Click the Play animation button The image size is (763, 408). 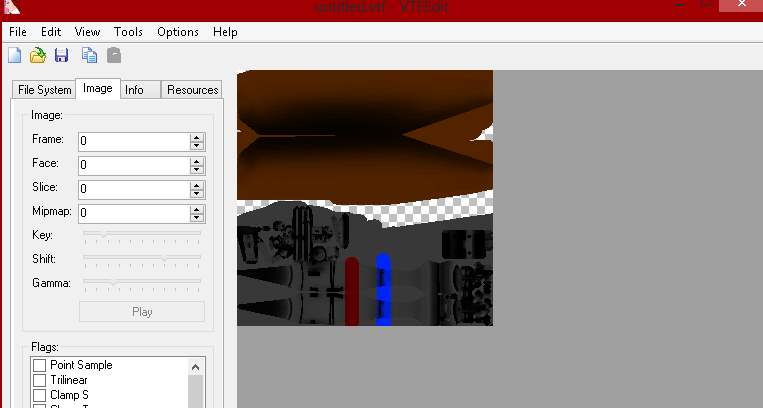[142, 312]
